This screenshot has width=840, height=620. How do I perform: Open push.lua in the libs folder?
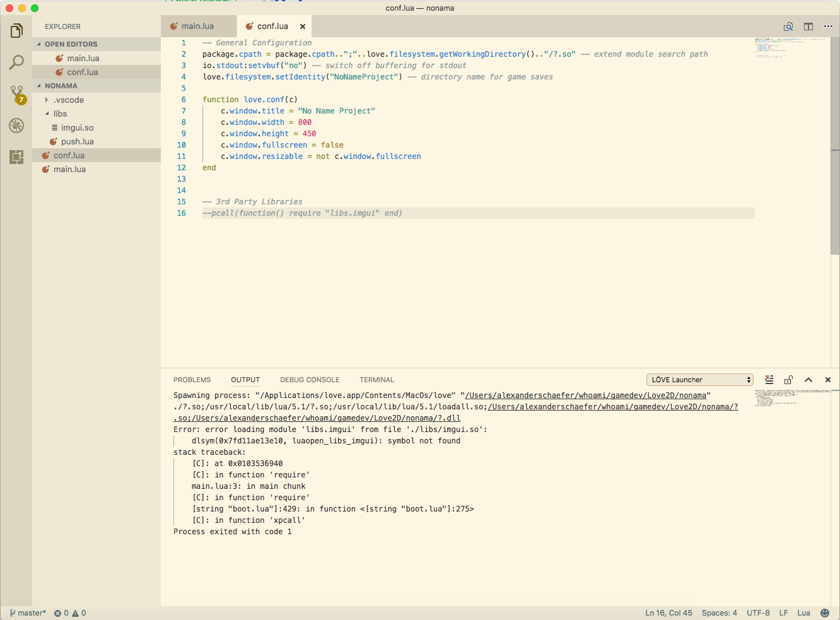point(96,141)
